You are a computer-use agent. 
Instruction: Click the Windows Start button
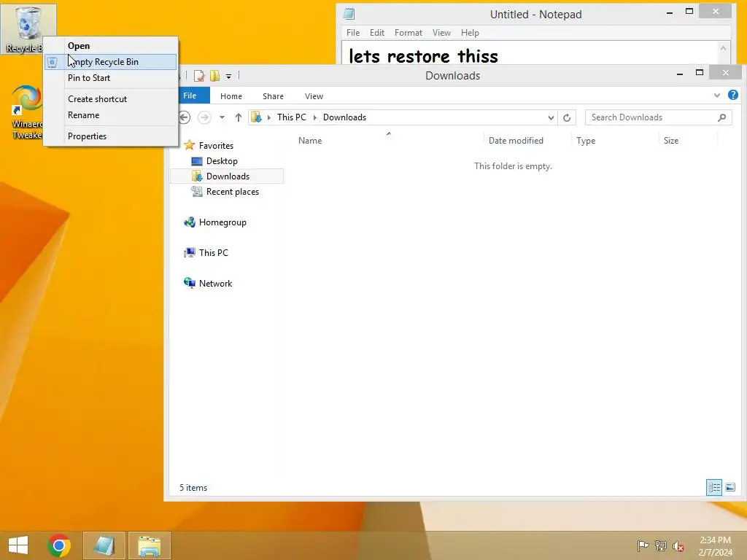pos(18,545)
